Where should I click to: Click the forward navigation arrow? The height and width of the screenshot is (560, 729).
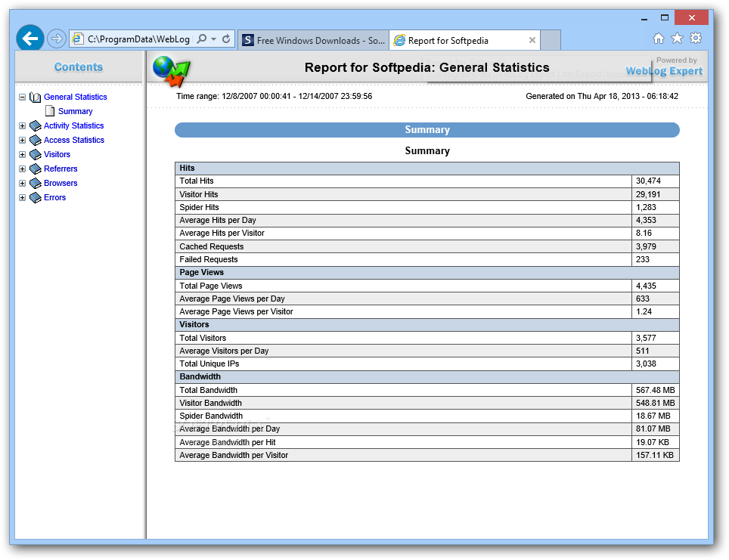click(x=57, y=39)
